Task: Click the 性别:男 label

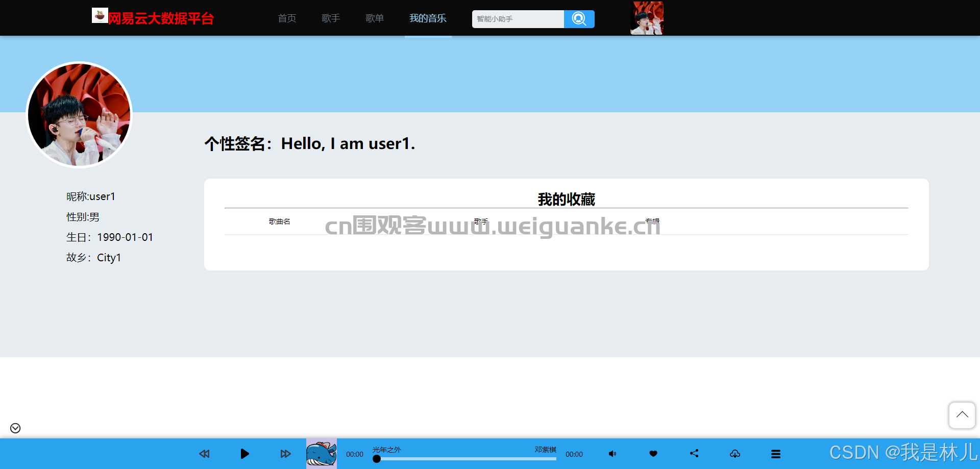Action: (83, 217)
